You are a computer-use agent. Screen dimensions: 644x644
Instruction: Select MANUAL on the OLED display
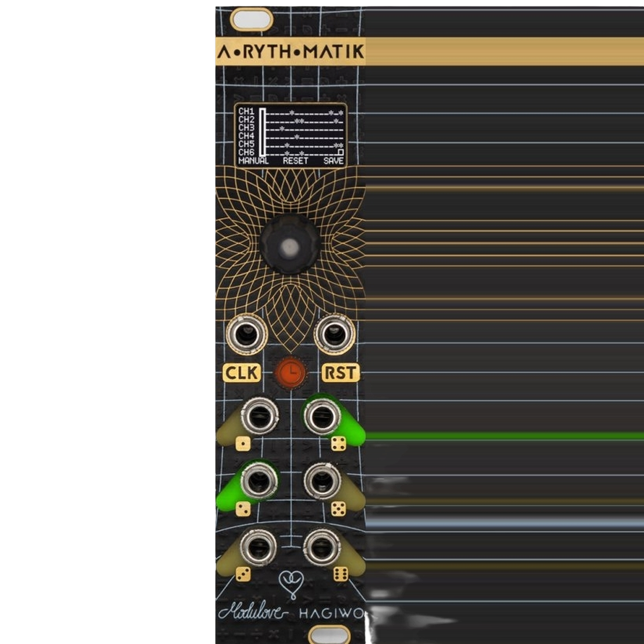[x=253, y=161]
